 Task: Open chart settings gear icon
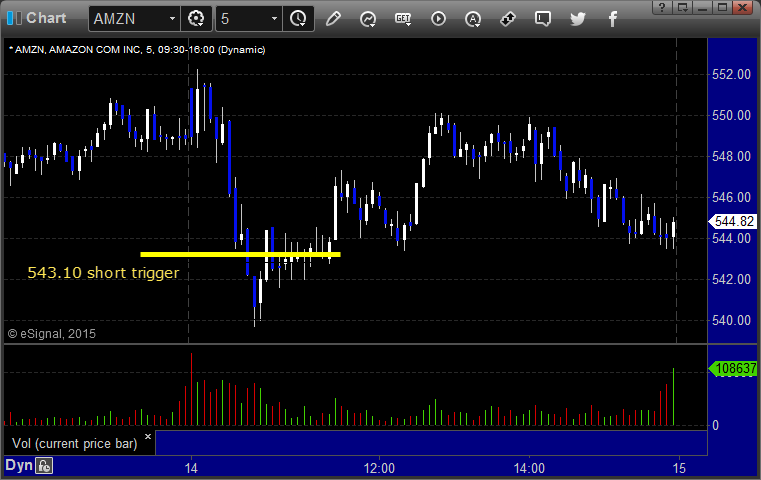(196, 19)
